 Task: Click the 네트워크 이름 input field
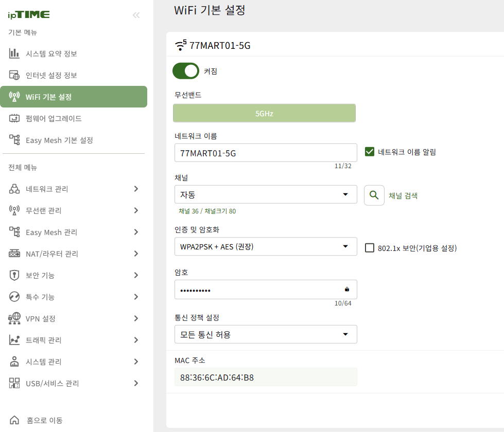point(266,153)
